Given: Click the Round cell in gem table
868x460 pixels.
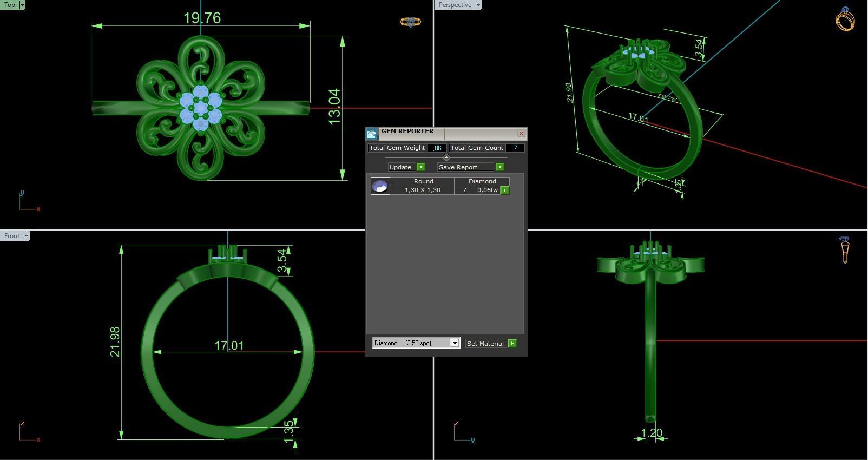Looking at the screenshot, I should pyautogui.click(x=423, y=181).
